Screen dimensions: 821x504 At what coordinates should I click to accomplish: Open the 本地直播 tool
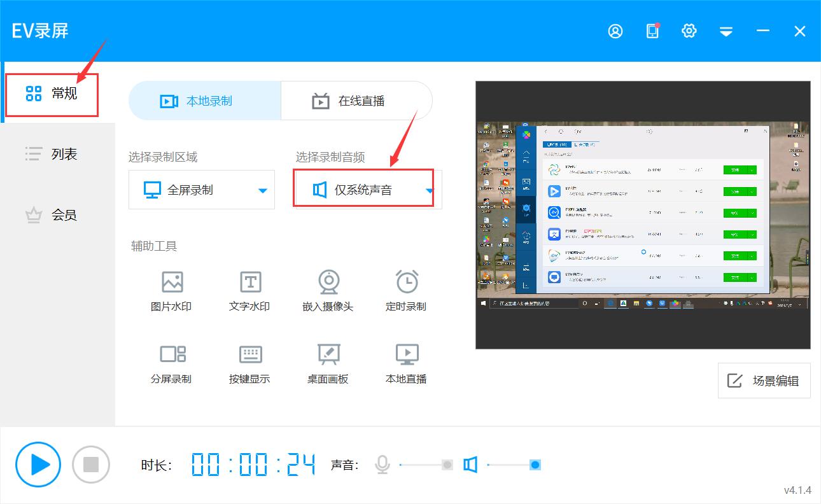pyautogui.click(x=406, y=364)
